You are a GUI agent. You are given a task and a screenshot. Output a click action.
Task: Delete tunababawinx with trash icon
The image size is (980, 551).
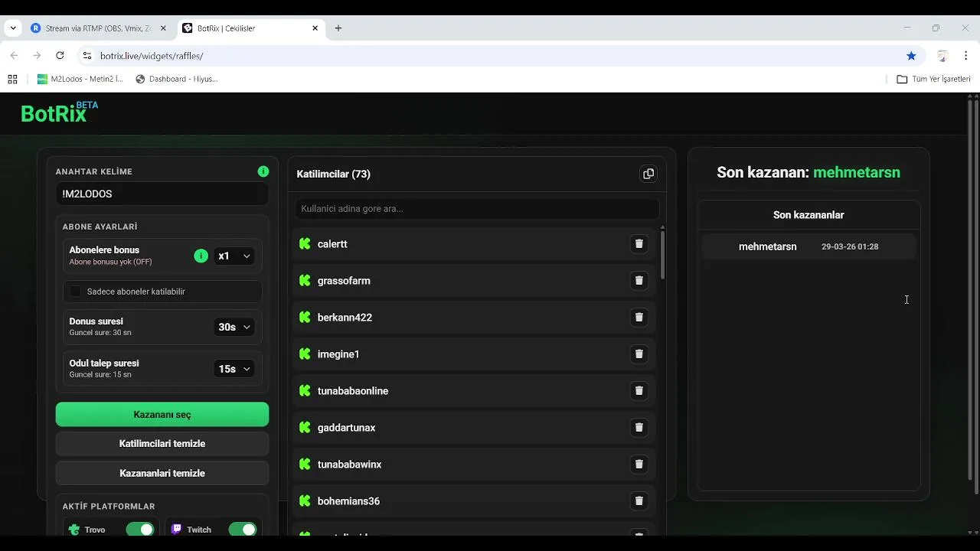pyautogui.click(x=639, y=465)
